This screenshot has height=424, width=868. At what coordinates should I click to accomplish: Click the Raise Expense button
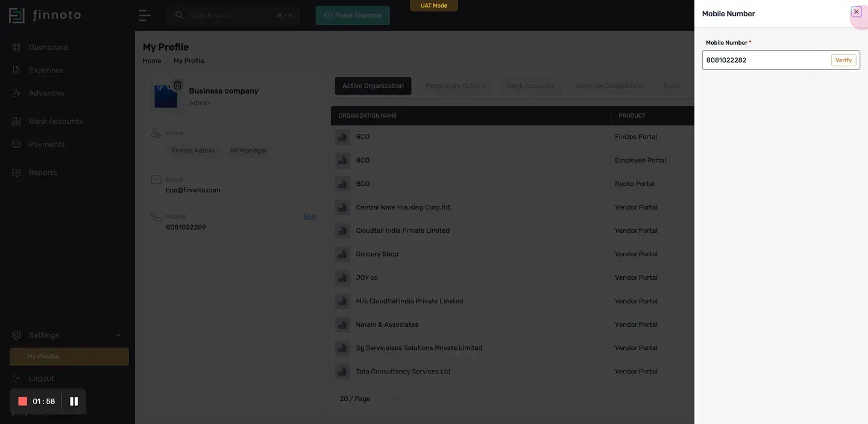[x=353, y=15]
